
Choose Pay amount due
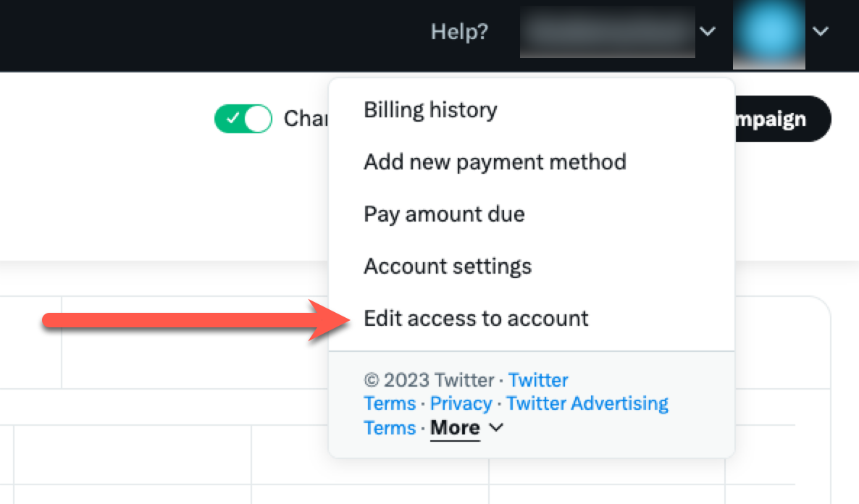pyautogui.click(x=444, y=214)
